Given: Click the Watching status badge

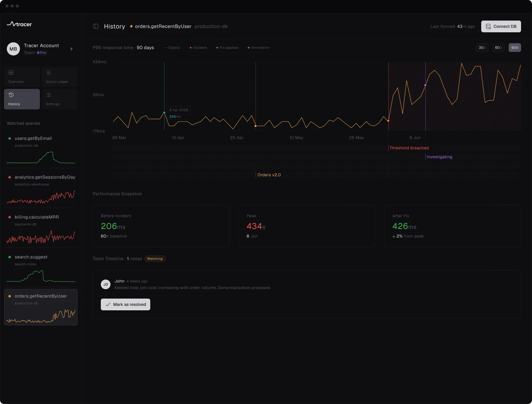Looking at the screenshot, I should (x=155, y=259).
